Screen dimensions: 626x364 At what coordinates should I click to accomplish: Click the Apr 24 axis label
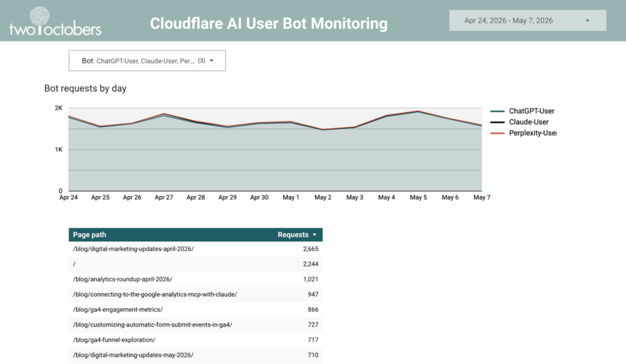[68, 197]
